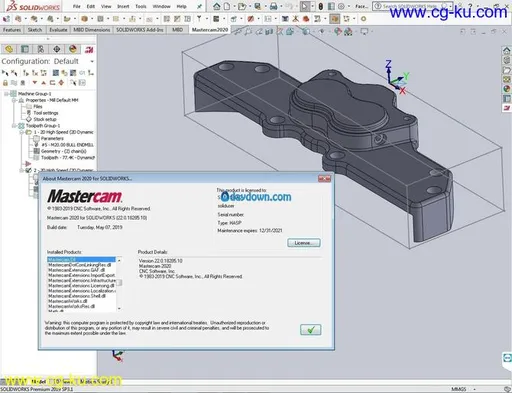Image resolution: width=512 pixels, height=393 pixels.
Task: Click Select all operations icon
Action: 5,73
